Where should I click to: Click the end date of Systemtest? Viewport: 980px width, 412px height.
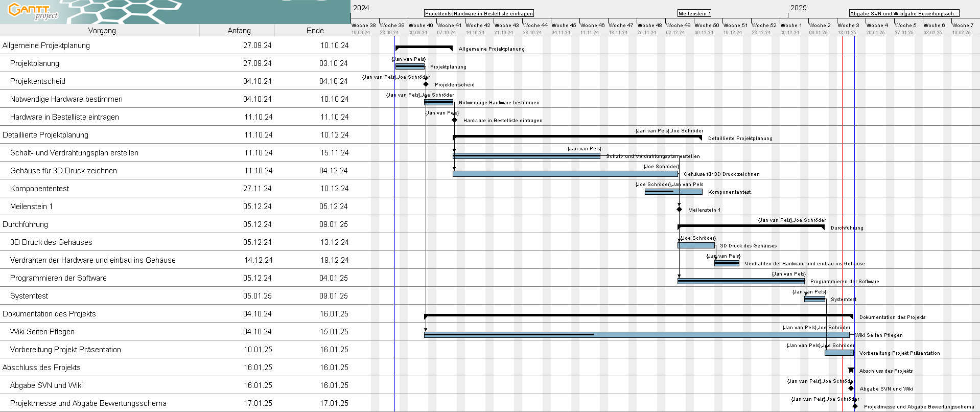(334, 296)
